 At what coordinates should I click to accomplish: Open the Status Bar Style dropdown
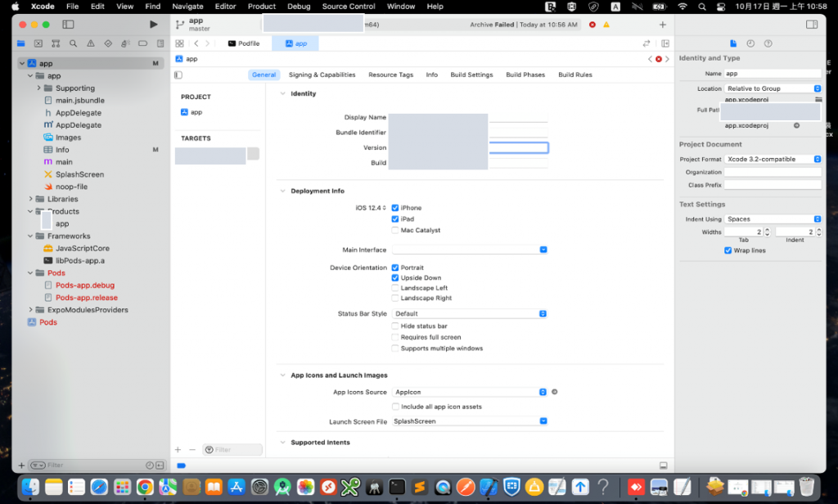pos(470,313)
